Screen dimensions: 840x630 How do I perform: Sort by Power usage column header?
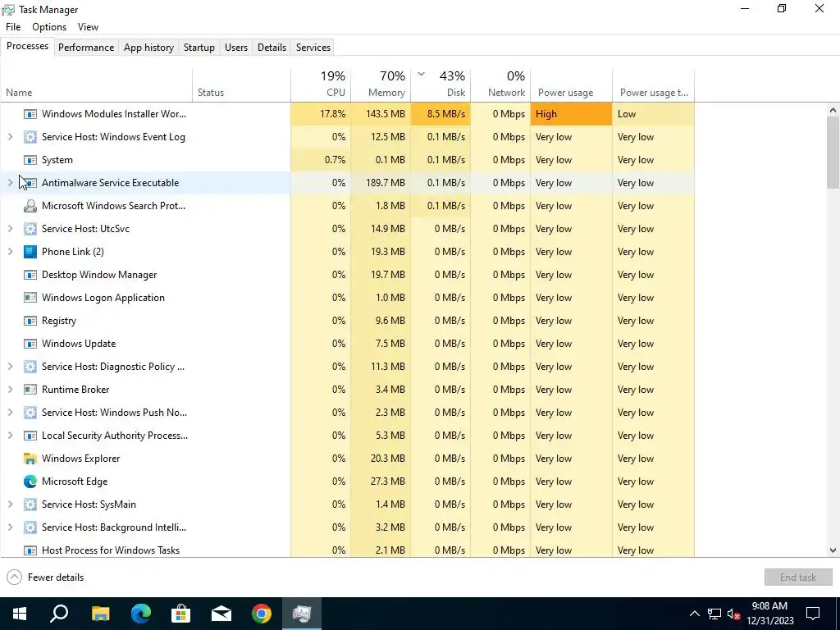[x=572, y=84]
